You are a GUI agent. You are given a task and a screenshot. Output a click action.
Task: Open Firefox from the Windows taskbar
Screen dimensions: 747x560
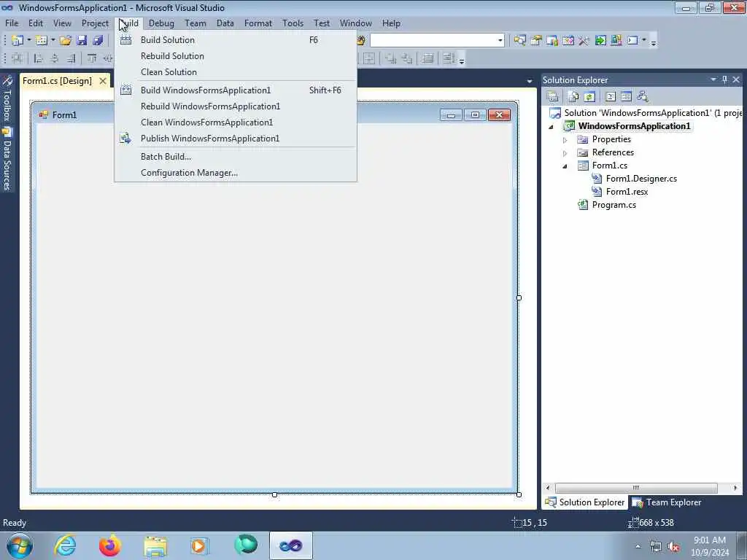[110, 545]
